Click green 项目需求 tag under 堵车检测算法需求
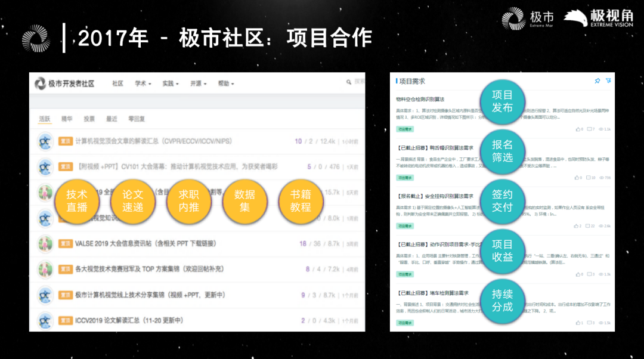Viewport: 644px width, 359px height. click(405, 323)
